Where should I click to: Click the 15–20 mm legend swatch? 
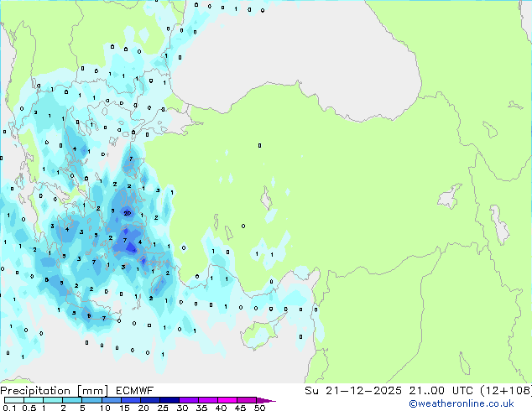coord(130,400)
